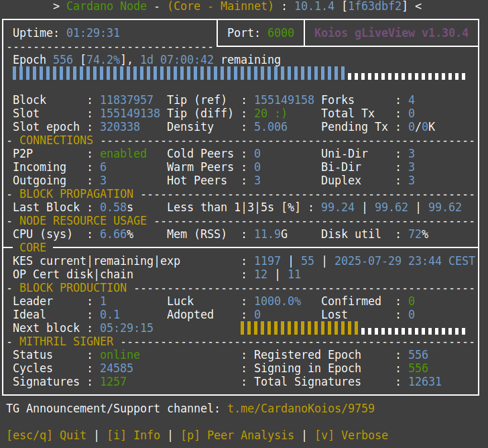Viewport: 488px width, 448px height.
Task: Select the Registered Epoch value 556
Action: pyautogui.click(x=418, y=355)
